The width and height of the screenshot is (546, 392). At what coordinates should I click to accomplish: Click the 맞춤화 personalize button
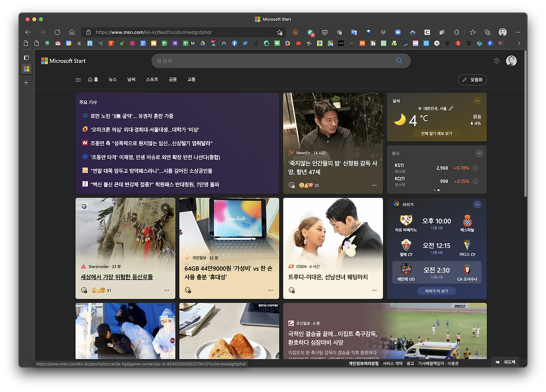[x=472, y=80]
